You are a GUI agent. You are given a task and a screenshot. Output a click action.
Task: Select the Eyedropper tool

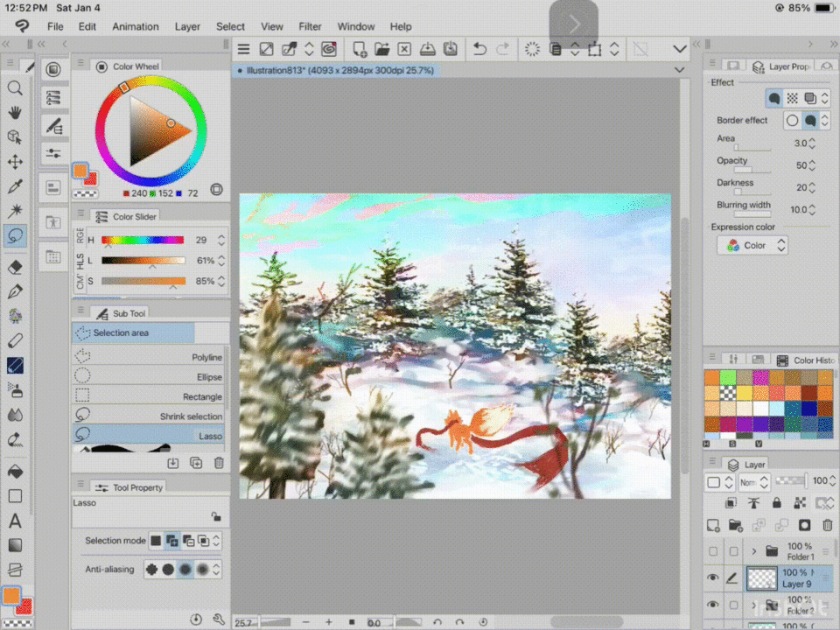click(x=15, y=185)
